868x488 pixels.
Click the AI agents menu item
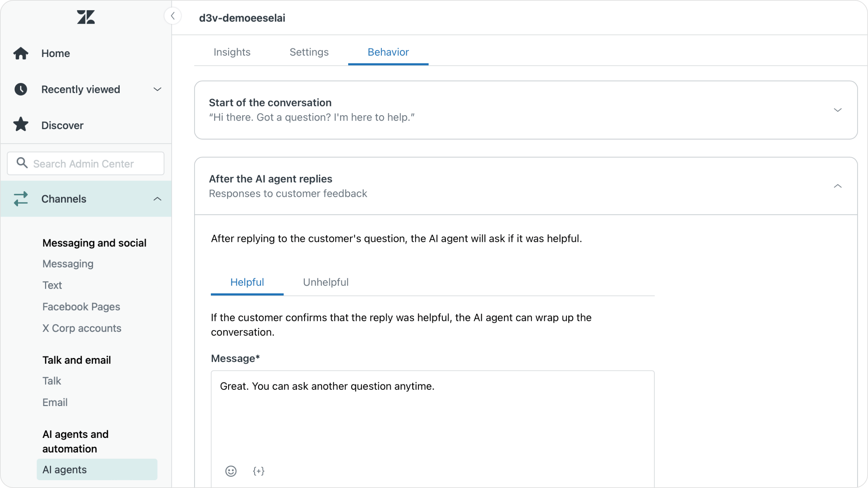64,469
